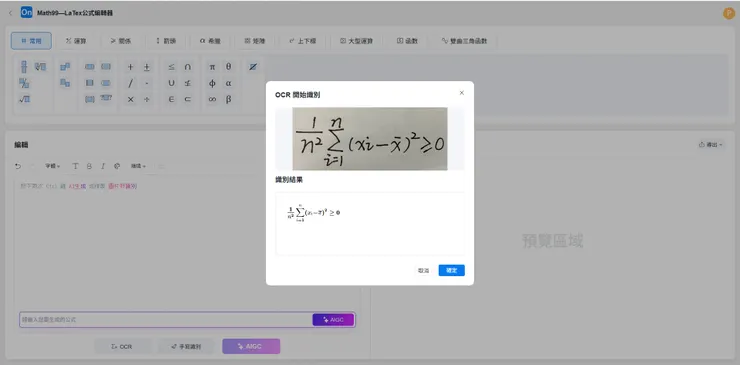740x365 pixels.
Task: Insert the pi π symbol
Action: point(212,67)
